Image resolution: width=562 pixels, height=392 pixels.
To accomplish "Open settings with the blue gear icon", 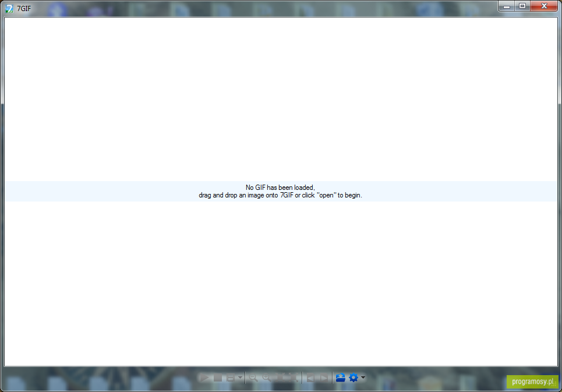I will pos(354,377).
